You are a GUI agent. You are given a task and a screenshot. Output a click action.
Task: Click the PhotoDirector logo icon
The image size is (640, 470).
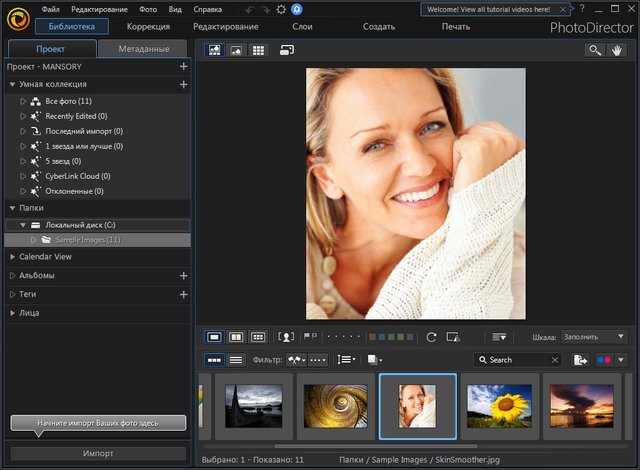pyautogui.click(x=18, y=18)
